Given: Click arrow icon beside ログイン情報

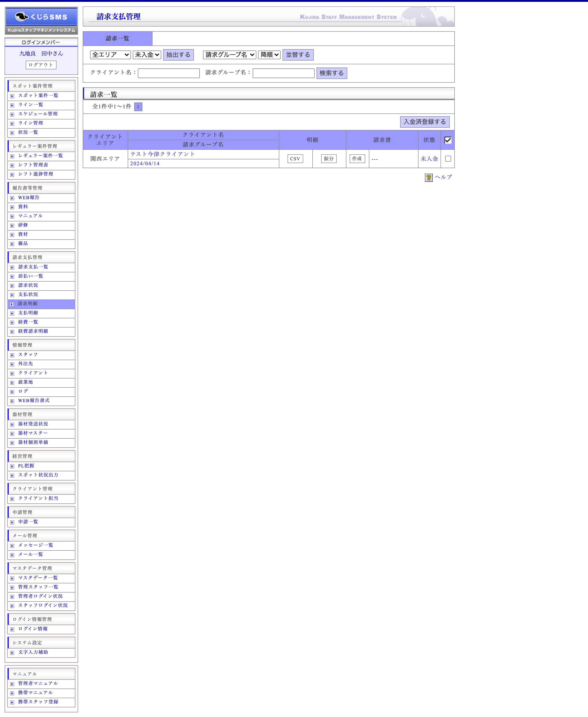Looking at the screenshot, I should 12,629.
